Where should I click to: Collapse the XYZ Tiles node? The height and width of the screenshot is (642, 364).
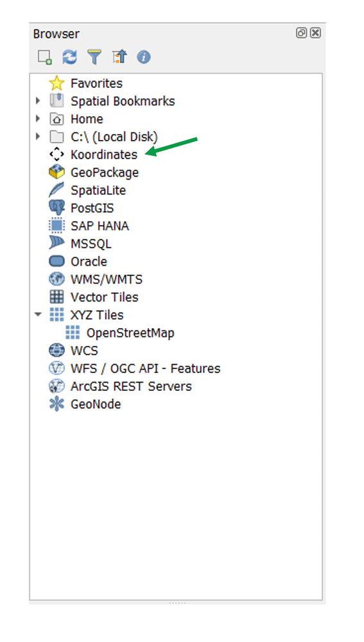(x=38, y=315)
